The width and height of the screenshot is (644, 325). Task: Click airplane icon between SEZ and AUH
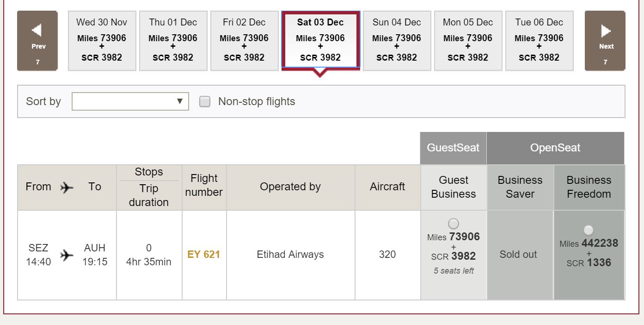[x=67, y=255]
